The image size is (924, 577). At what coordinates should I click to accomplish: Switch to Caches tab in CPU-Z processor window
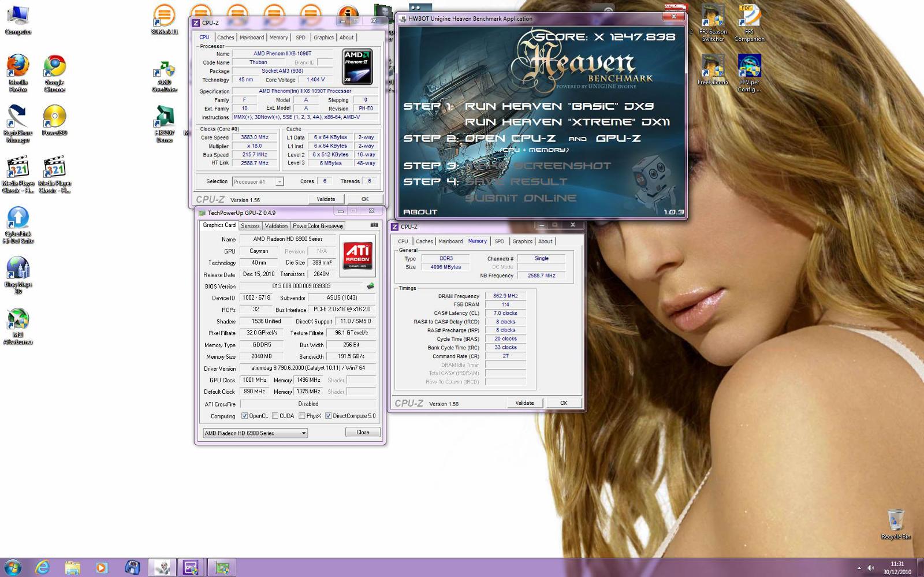pos(226,38)
